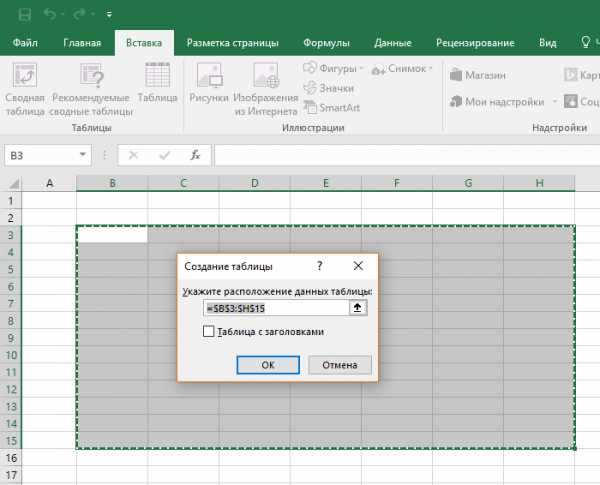
Task: Confirm with the OK button
Action: (268, 365)
